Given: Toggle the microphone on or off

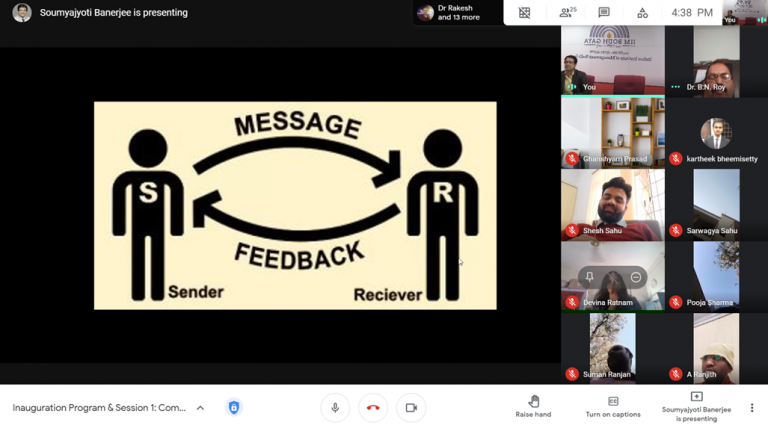Looking at the screenshot, I should click(x=335, y=408).
